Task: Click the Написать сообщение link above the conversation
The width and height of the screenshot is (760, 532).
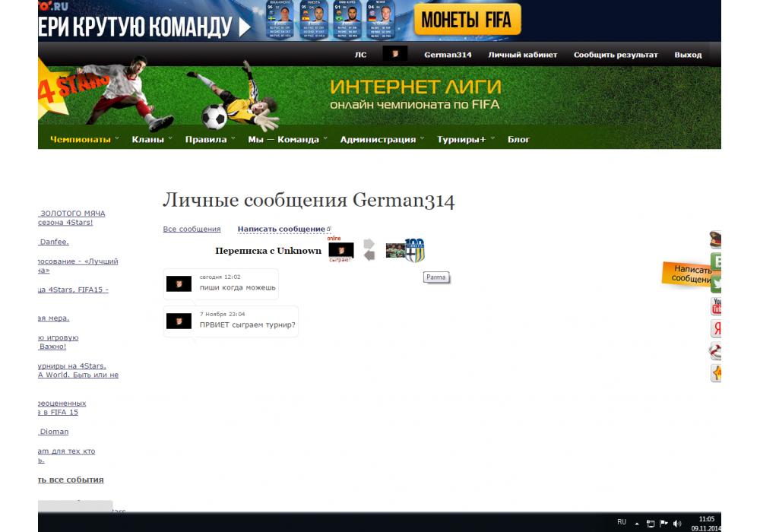Action: (281, 229)
